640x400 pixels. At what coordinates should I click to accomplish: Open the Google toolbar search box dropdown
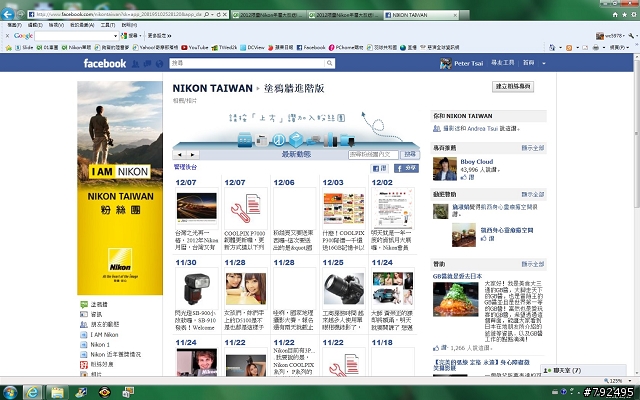115,36
